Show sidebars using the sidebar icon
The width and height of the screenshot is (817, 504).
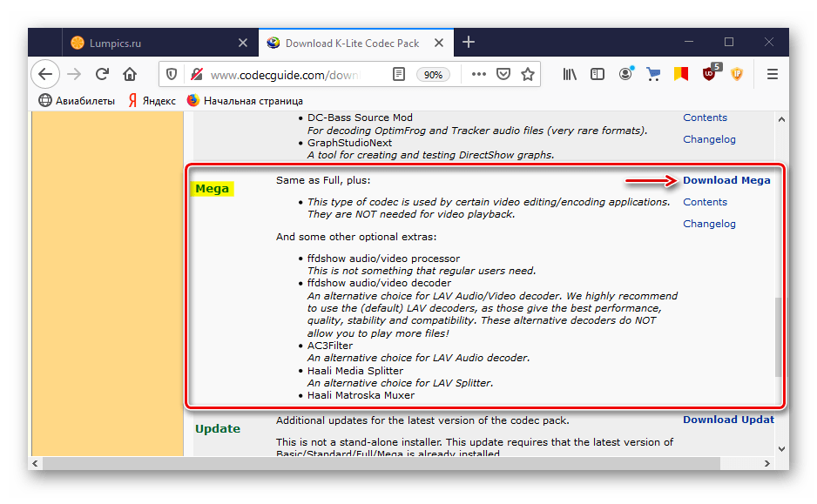click(598, 75)
